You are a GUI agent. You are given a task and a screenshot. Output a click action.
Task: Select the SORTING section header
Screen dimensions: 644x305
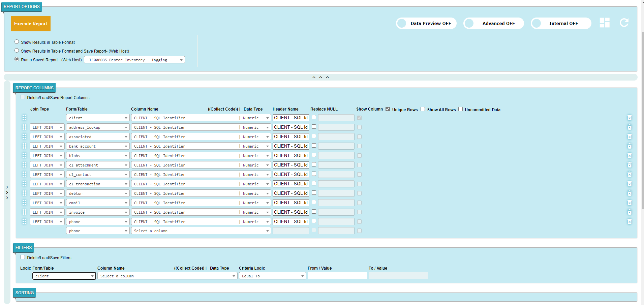[25, 293]
